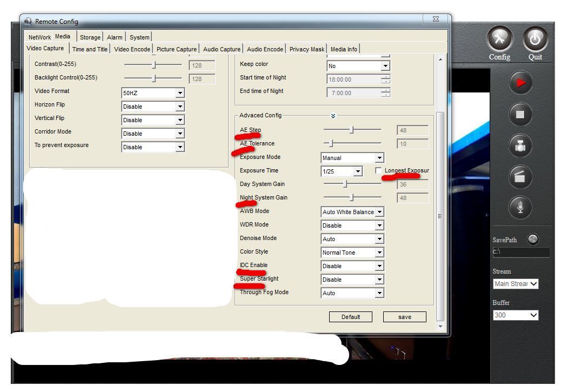This screenshot has height=392, width=561.
Task: Enable the Longest Exposure checkbox
Action: pyautogui.click(x=378, y=171)
